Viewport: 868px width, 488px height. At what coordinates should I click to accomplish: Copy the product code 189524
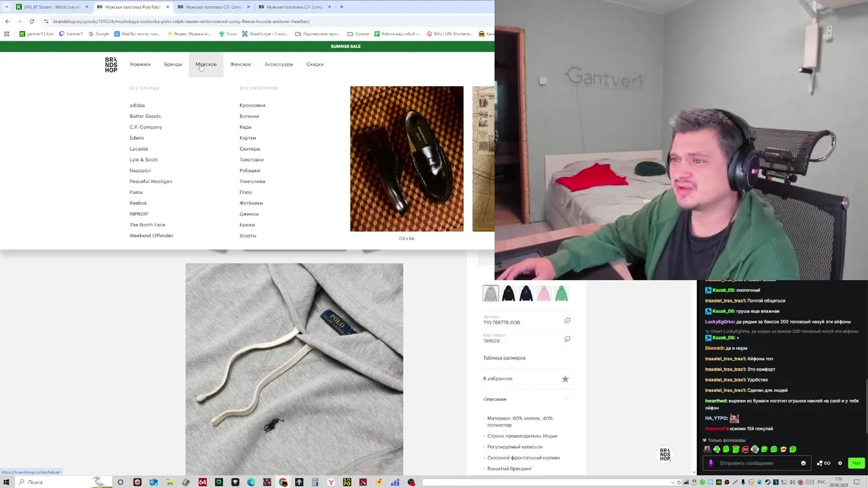coord(568,339)
